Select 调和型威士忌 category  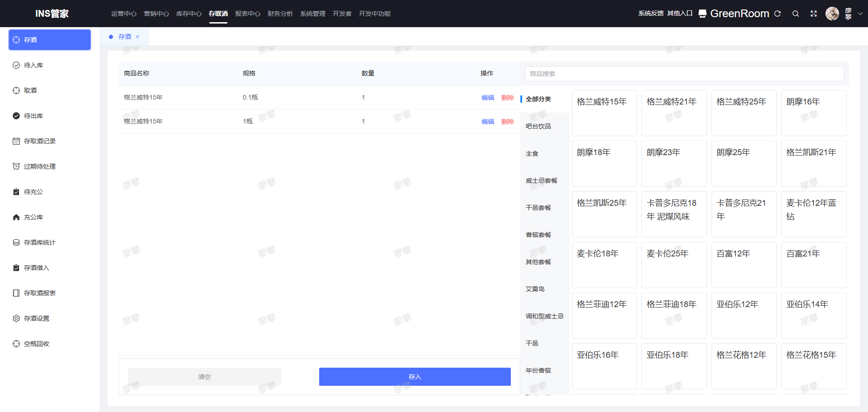tap(545, 316)
